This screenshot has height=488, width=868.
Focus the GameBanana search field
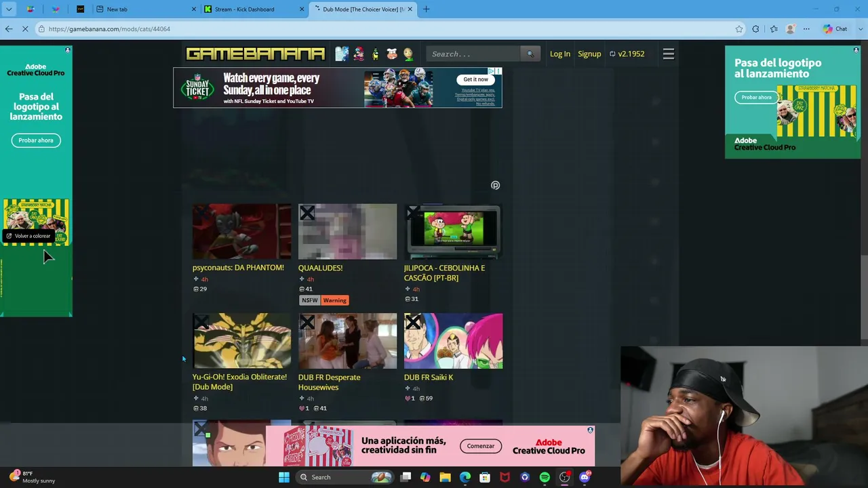coord(473,54)
